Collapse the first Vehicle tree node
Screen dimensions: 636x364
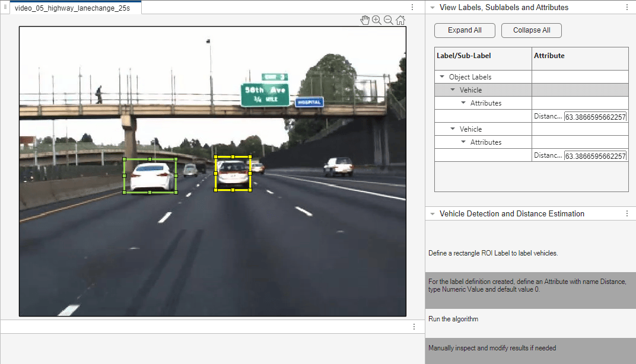pyautogui.click(x=453, y=90)
